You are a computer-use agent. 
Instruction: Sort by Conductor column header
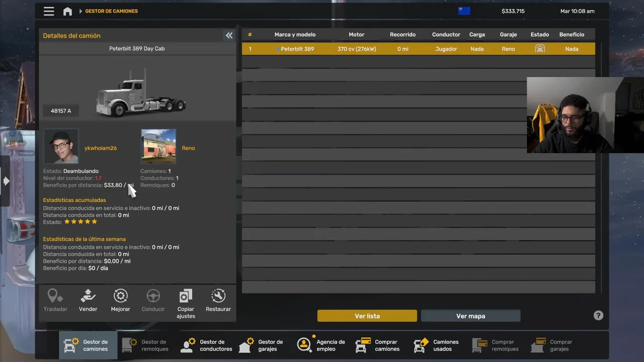click(x=446, y=35)
